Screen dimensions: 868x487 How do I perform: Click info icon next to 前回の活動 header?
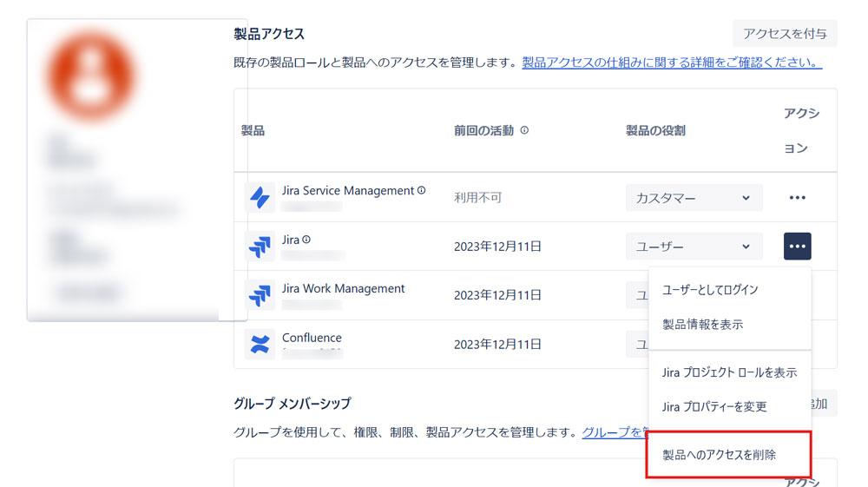[524, 130]
